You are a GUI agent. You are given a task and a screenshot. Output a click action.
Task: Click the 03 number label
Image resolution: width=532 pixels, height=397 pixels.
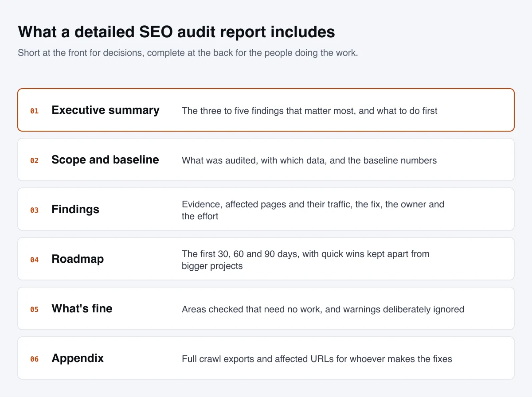(x=34, y=210)
